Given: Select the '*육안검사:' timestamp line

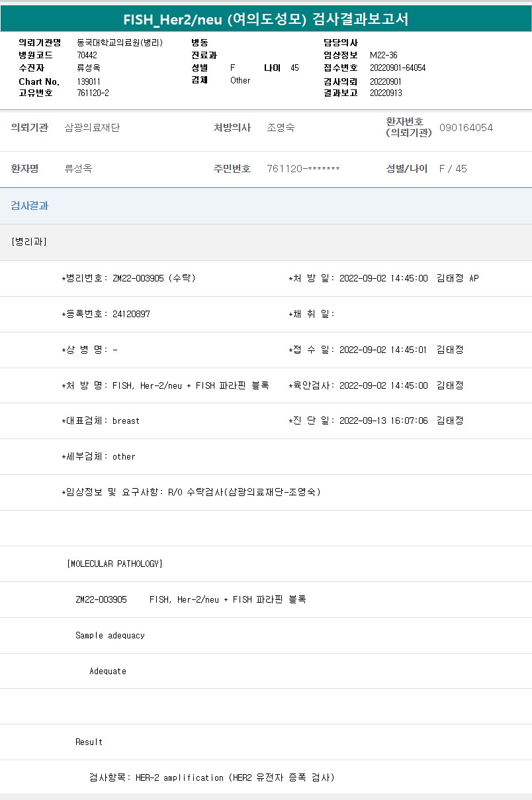Looking at the screenshot, I should tap(376, 385).
